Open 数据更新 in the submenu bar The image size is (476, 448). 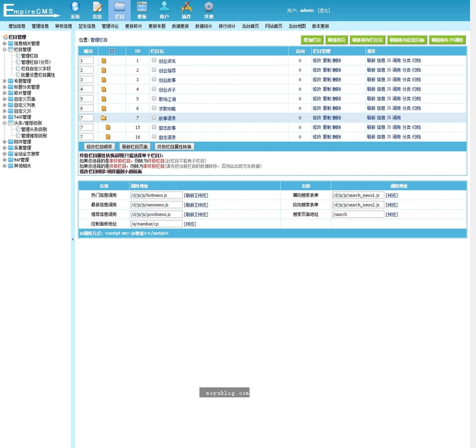click(180, 26)
